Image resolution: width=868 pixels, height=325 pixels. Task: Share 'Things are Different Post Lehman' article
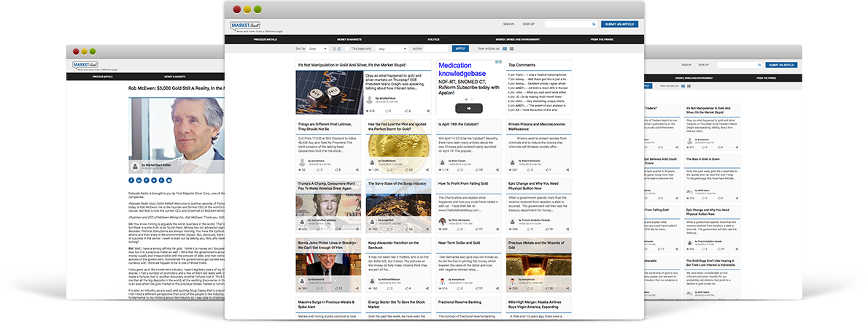(x=357, y=169)
